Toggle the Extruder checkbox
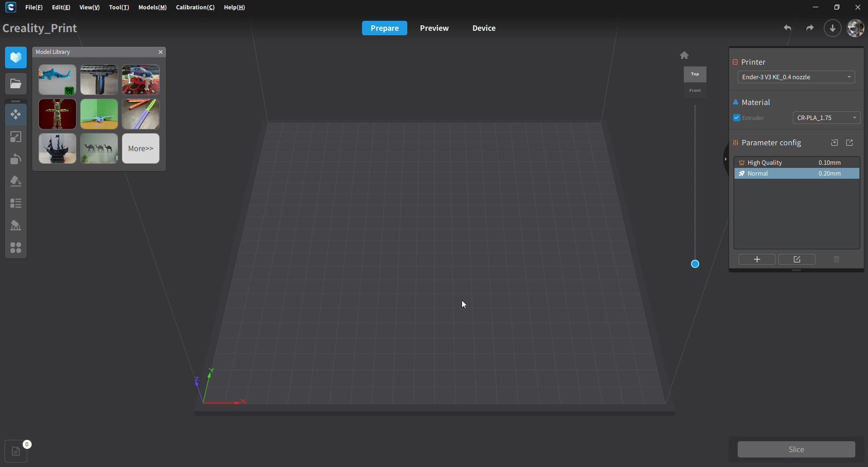Image resolution: width=868 pixels, height=467 pixels. pyautogui.click(x=737, y=118)
